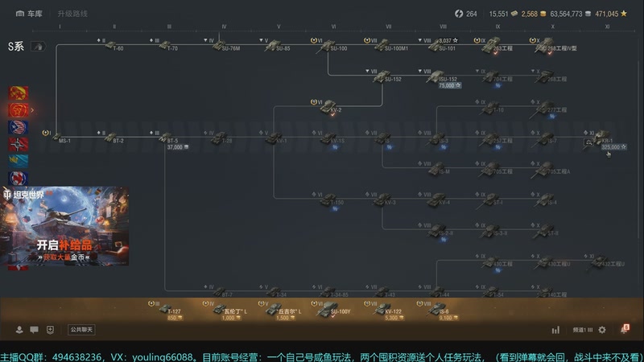Screen dimensions: 644x362
Task: Switch to the 升级路线 tab
Action: click(72, 14)
